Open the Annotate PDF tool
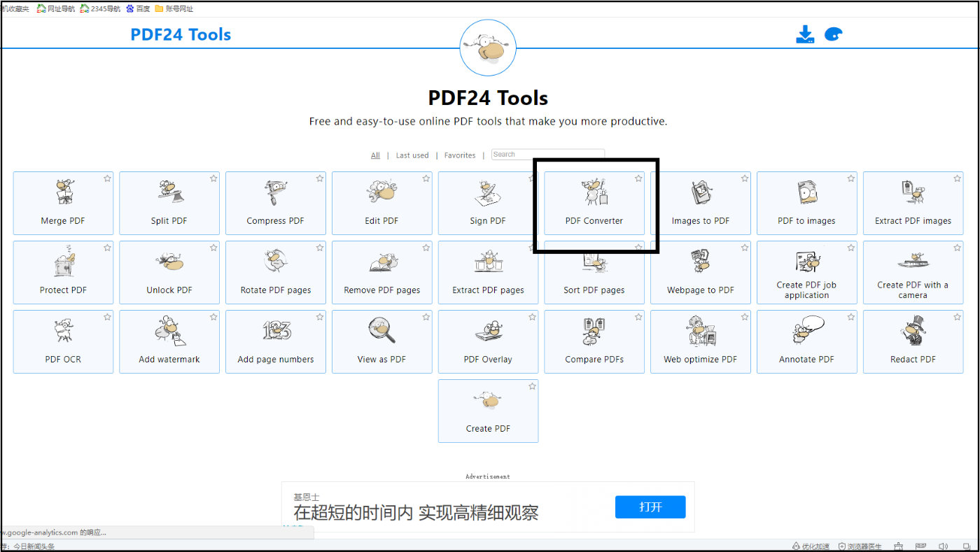The height and width of the screenshot is (552, 980). (x=807, y=341)
